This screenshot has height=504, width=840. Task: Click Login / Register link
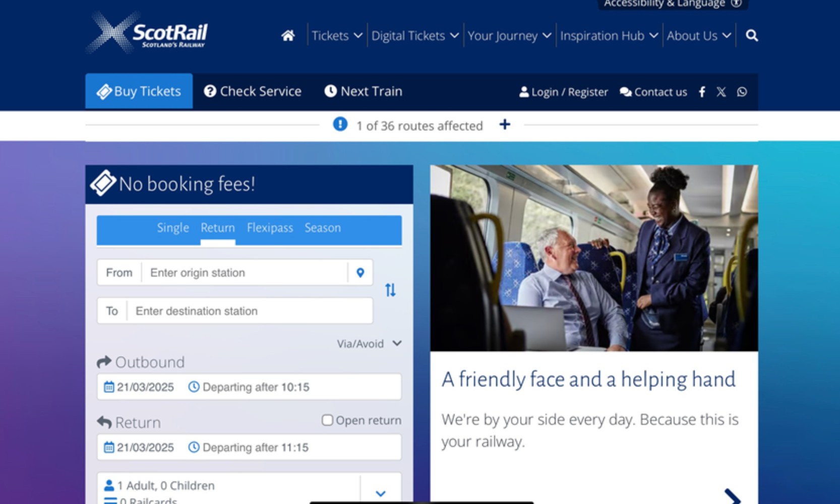coord(564,92)
